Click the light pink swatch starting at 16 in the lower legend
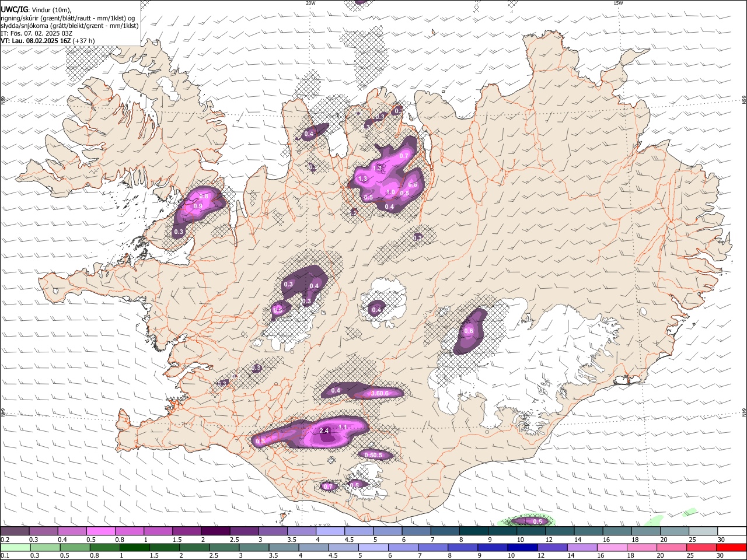 [612, 548]
